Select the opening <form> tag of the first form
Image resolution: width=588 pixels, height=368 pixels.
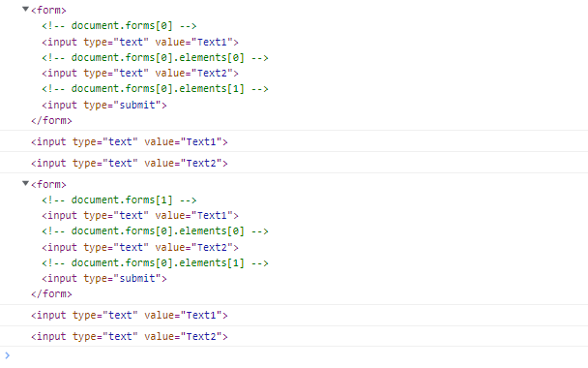[x=48, y=10]
